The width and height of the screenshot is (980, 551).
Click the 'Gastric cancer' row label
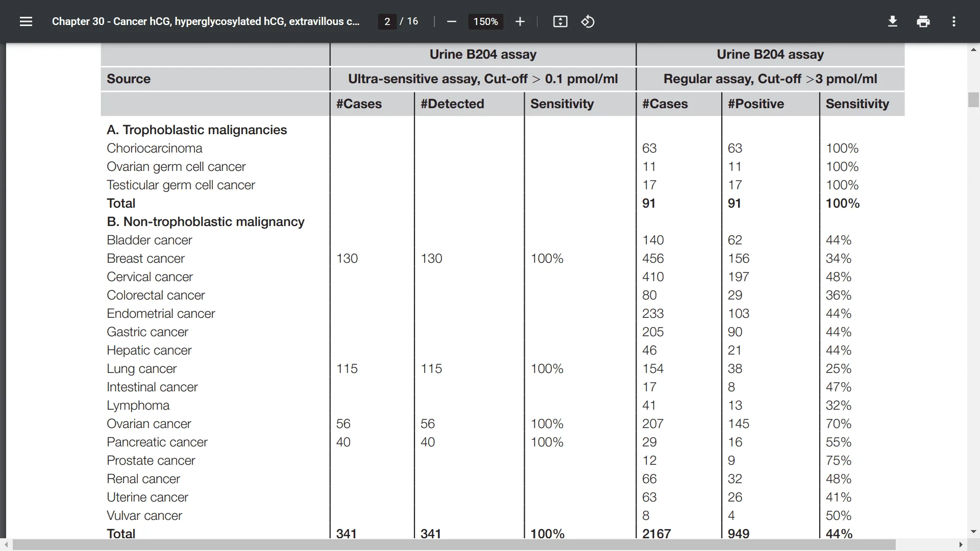tap(147, 332)
